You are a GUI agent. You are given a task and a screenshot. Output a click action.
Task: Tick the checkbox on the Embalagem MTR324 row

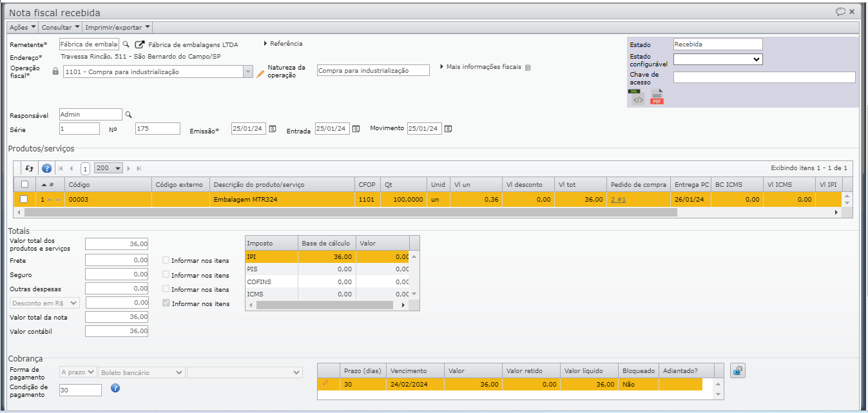click(x=24, y=199)
